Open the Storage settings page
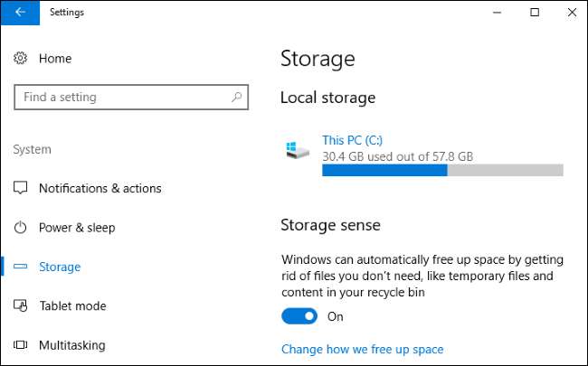This screenshot has width=588, height=366. tap(60, 267)
